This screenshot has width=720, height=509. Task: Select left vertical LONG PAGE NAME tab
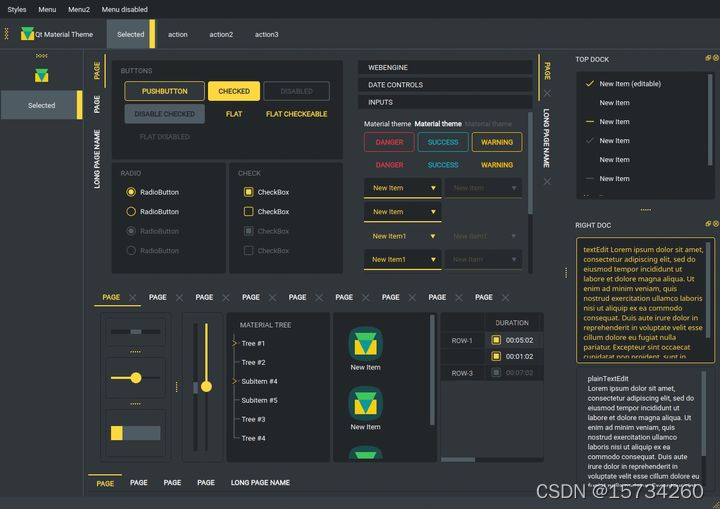click(x=97, y=159)
